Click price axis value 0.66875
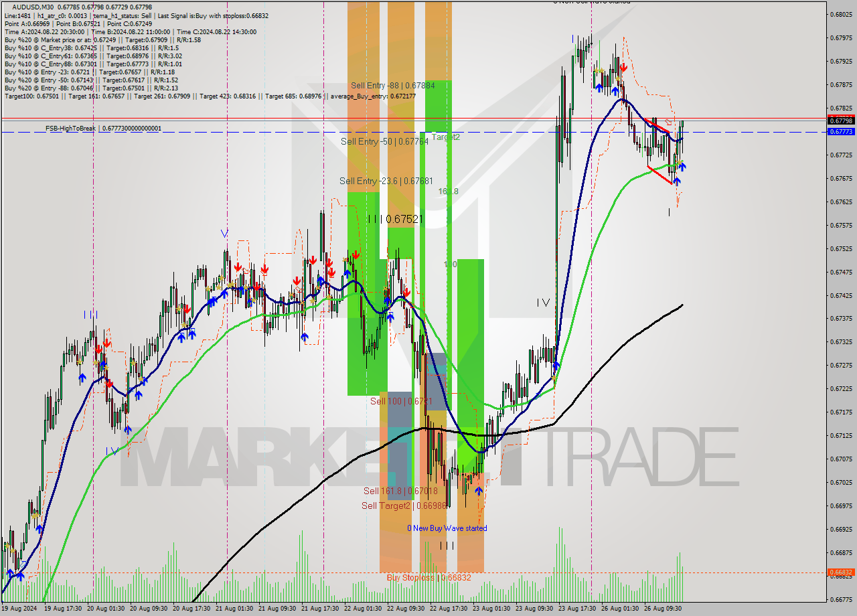 (841, 552)
